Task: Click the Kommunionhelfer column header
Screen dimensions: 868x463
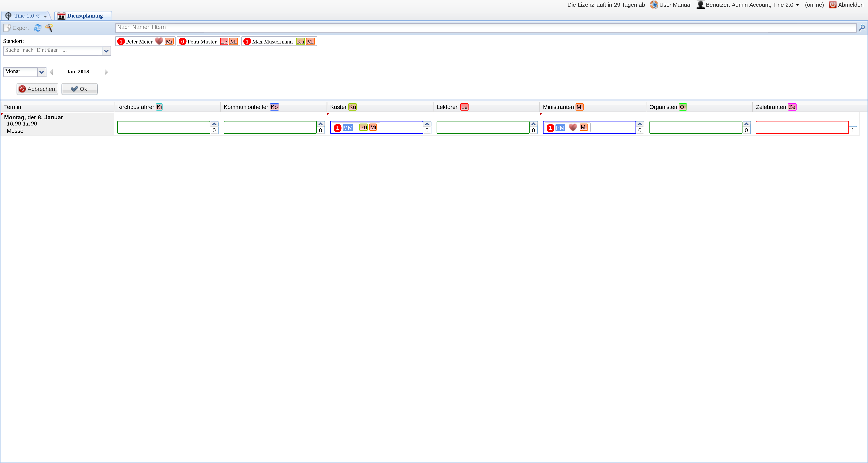Action: tap(274, 107)
